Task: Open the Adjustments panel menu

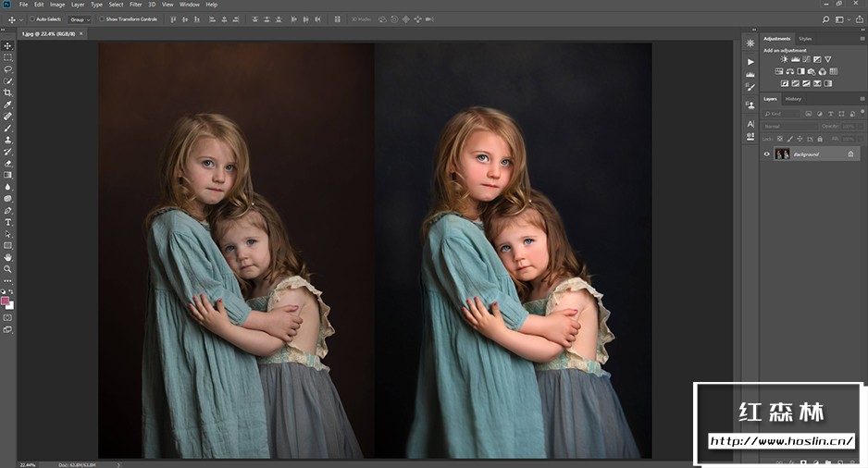Action: click(x=862, y=39)
